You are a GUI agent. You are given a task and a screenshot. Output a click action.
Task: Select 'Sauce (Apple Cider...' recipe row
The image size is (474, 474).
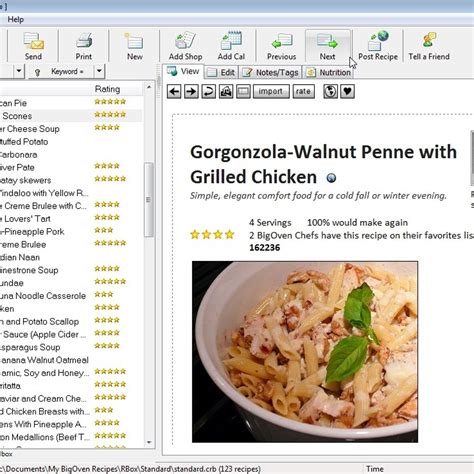(x=72, y=334)
